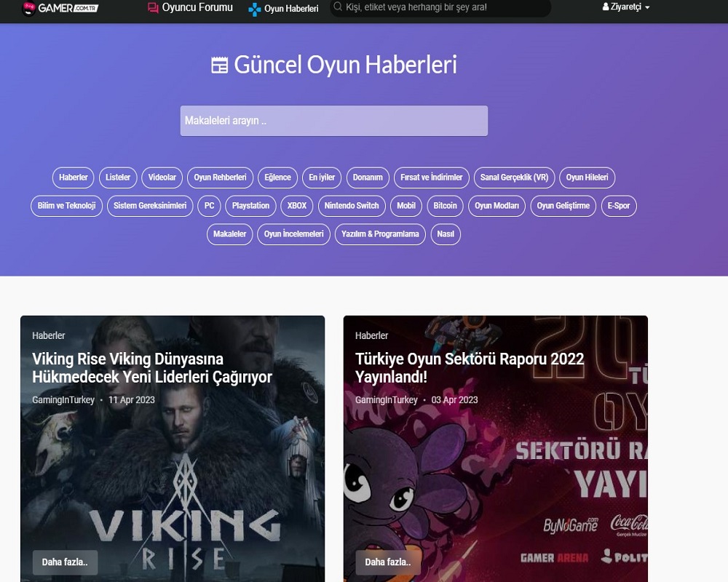Select the Oyun Rehberleri category tag
This screenshot has width=728, height=582.
(220, 178)
